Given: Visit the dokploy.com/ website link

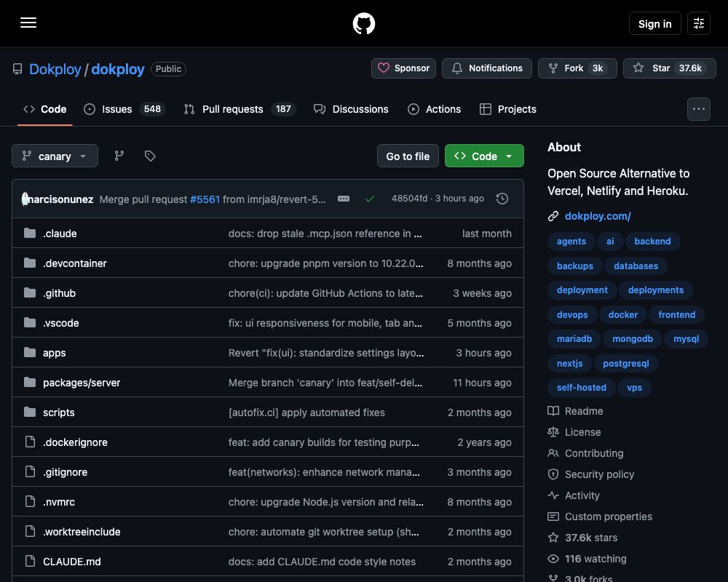Looking at the screenshot, I should [598, 216].
